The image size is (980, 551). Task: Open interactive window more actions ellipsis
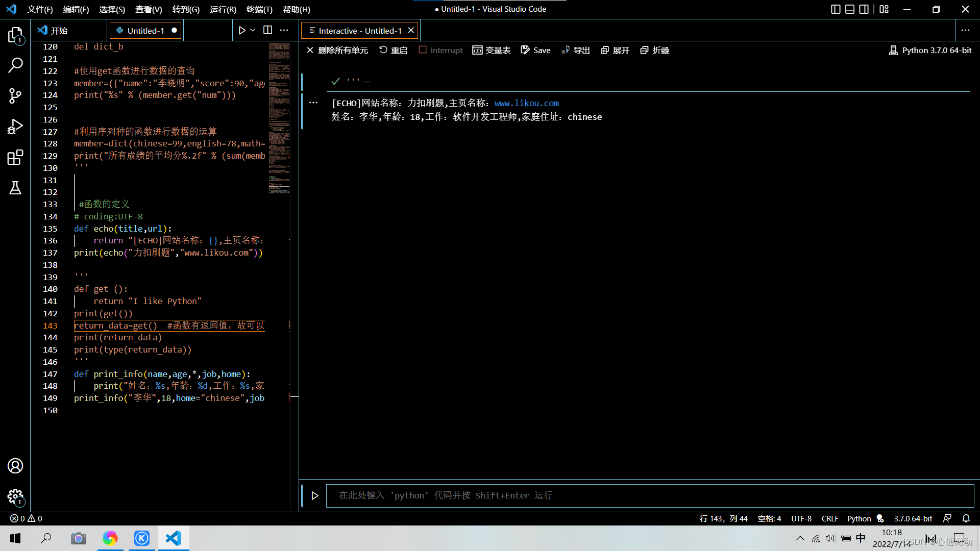coord(965,31)
